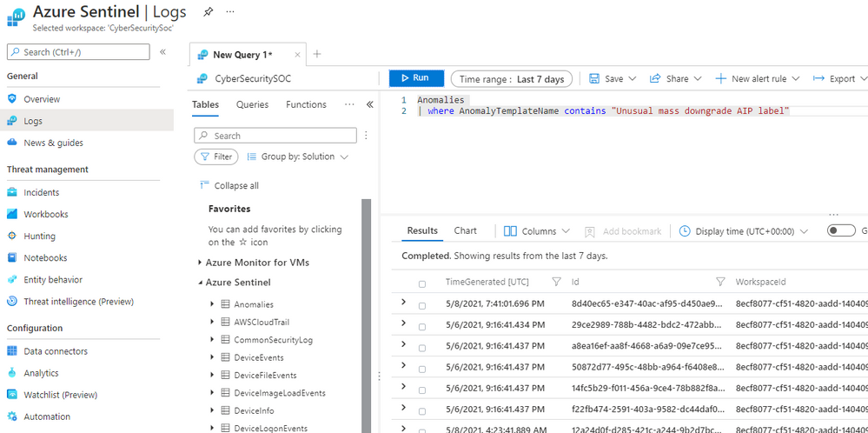Pin the Azure Sentinel Logs blade
Image resolution: width=868 pixels, height=433 pixels.
pyautogui.click(x=209, y=11)
